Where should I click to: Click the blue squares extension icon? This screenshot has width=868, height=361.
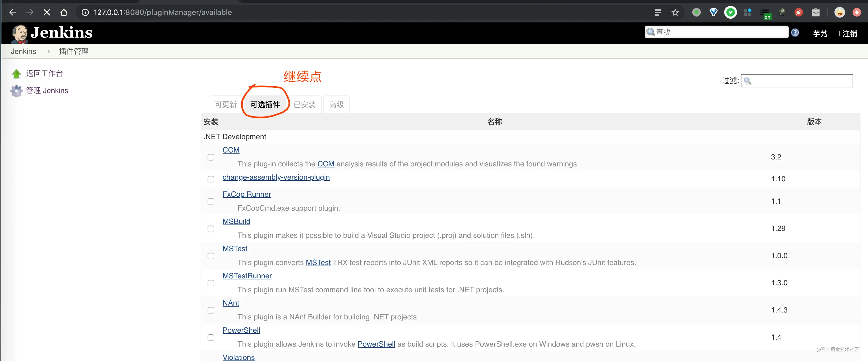click(x=748, y=13)
